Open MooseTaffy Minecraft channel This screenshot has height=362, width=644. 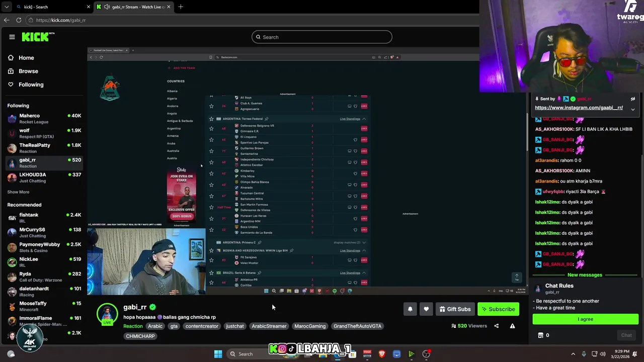pyautogui.click(x=44, y=306)
